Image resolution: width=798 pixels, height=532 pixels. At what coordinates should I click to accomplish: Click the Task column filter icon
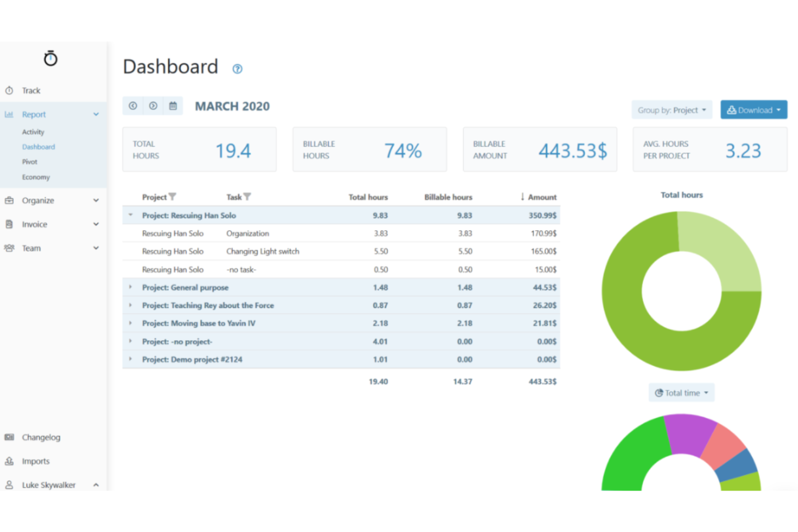coord(247,197)
